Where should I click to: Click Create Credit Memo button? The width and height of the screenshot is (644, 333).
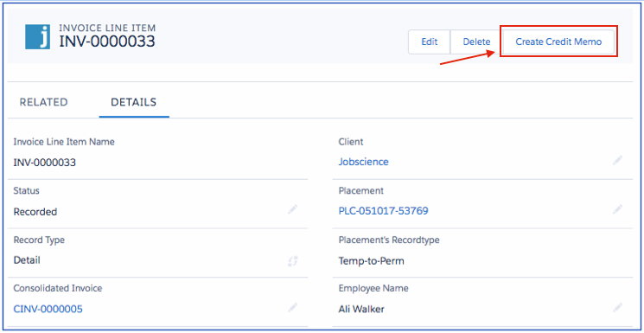pyautogui.click(x=558, y=42)
